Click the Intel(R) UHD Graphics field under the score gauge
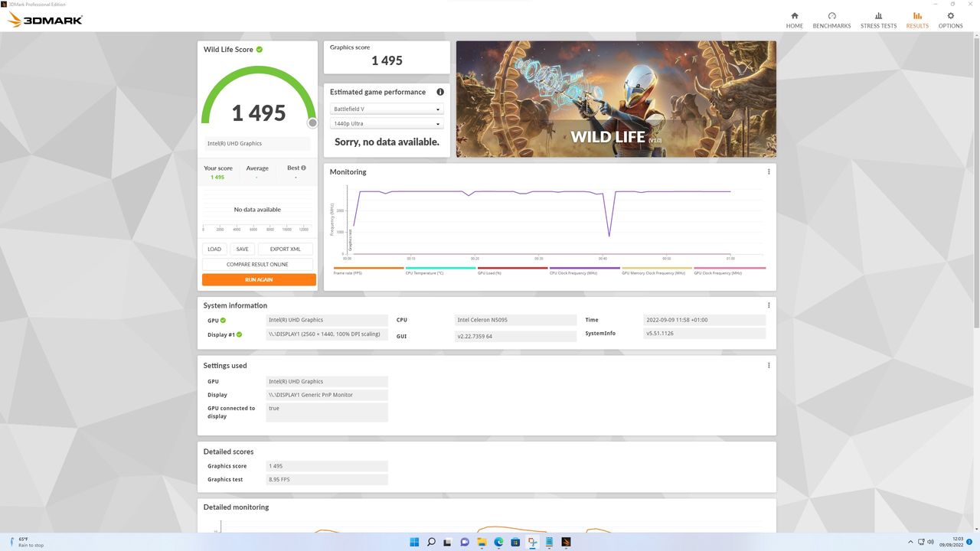This screenshot has height=551, width=980. click(x=256, y=144)
